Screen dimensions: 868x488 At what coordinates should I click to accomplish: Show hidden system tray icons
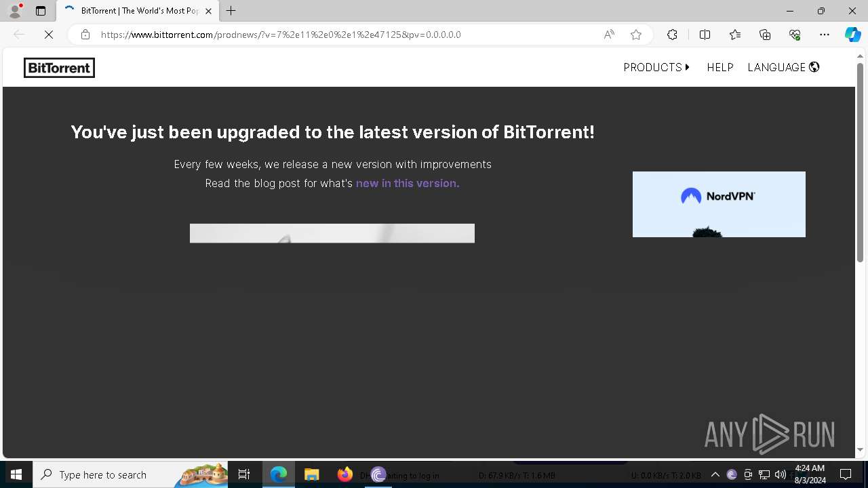coord(715,474)
